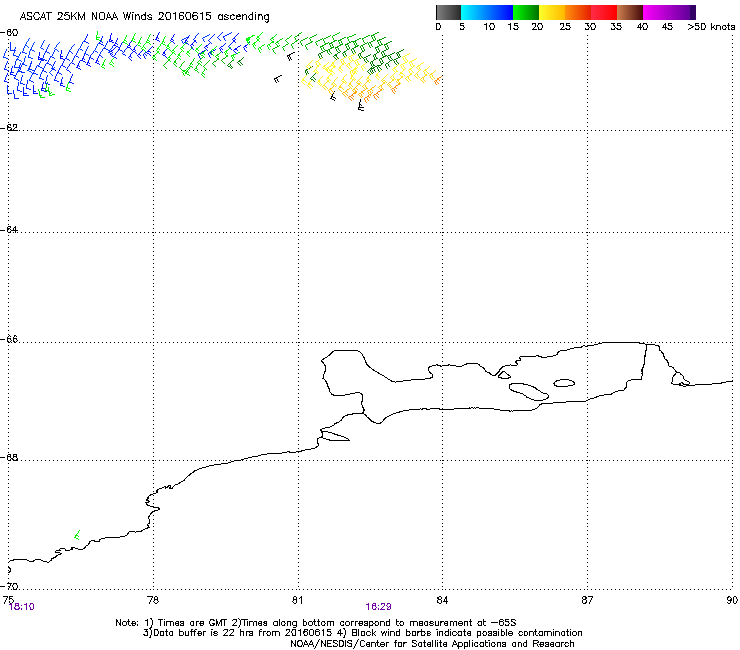This screenshot has height=650, width=740.
Task: Click the 35 label on the knots scale
Action: [616, 27]
